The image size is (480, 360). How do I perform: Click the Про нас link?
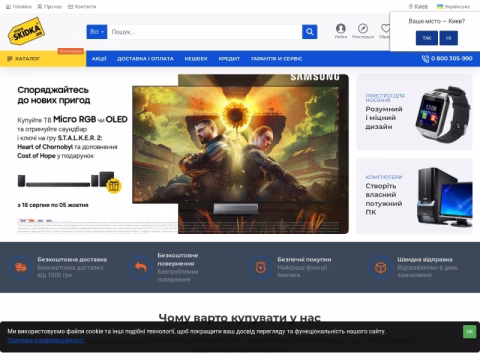[x=50, y=6]
